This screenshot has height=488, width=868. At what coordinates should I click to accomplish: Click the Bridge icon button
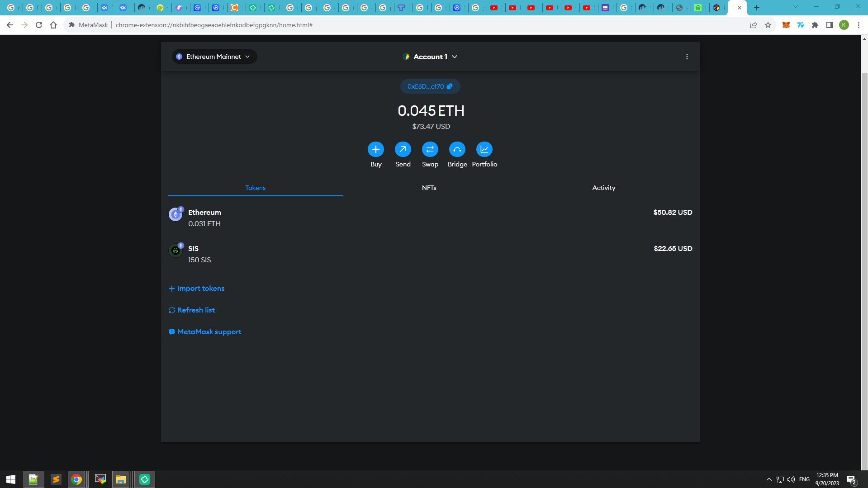click(457, 149)
